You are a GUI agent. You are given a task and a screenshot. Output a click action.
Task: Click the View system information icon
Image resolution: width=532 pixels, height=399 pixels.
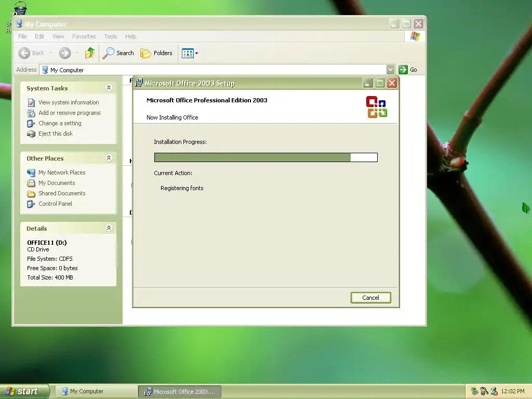pyautogui.click(x=31, y=102)
